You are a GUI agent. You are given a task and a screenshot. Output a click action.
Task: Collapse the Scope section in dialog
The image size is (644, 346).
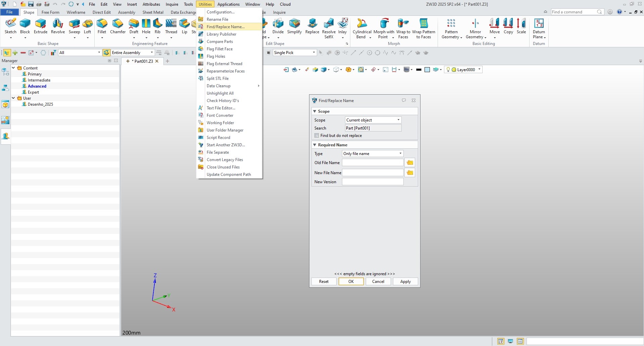[x=315, y=111]
